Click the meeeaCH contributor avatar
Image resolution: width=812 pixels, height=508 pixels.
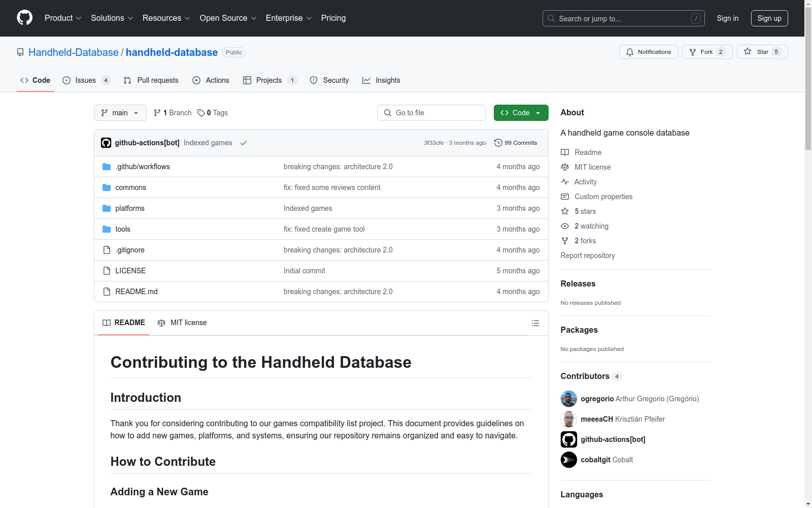pos(569,419)
